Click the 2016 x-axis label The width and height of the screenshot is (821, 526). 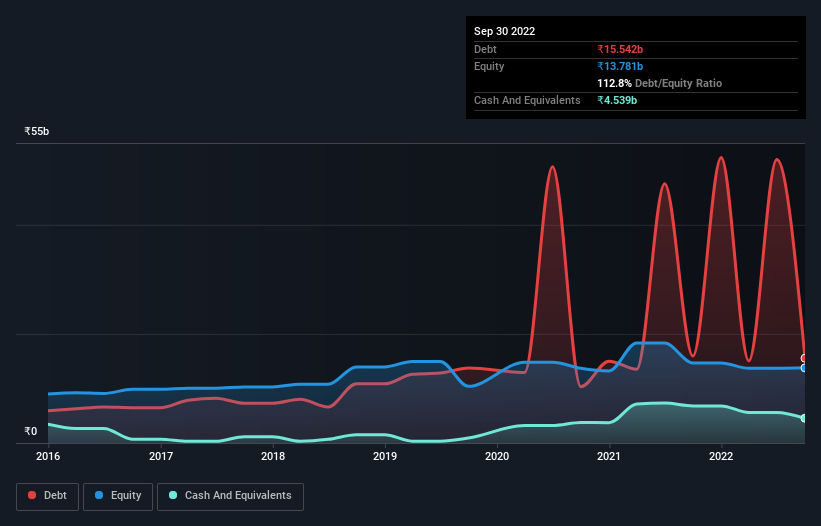(48, 456)
